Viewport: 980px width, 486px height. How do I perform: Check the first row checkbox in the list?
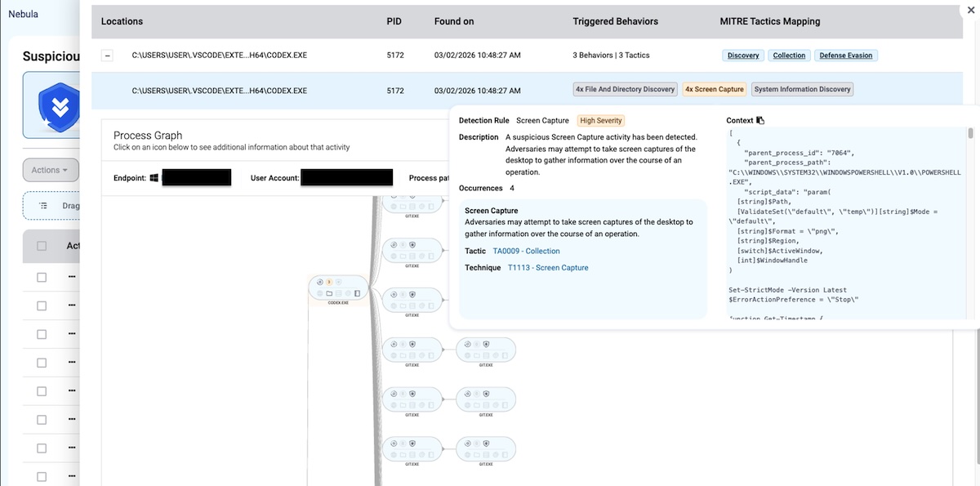pyautogui.click(x=42, y=277)
